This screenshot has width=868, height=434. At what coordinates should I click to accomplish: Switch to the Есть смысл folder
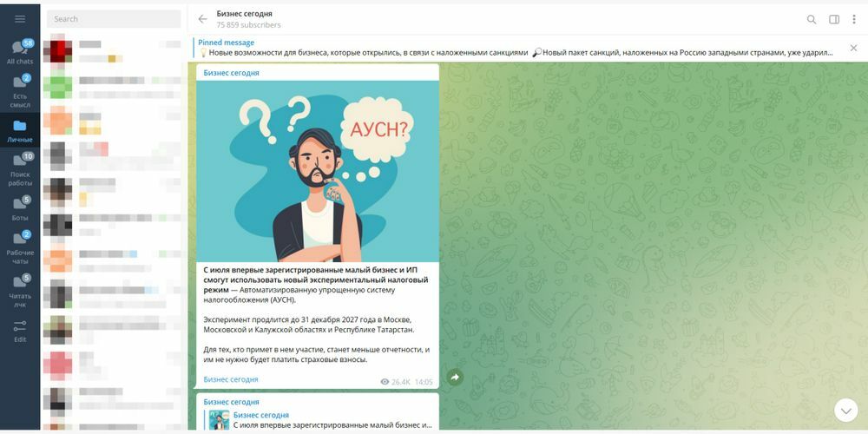(x=20, y=91)
